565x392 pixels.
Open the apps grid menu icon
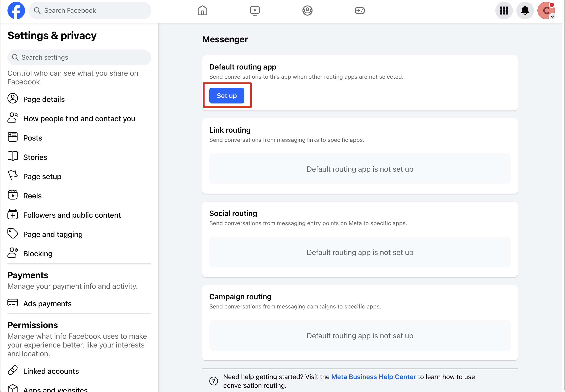[504, 11]
